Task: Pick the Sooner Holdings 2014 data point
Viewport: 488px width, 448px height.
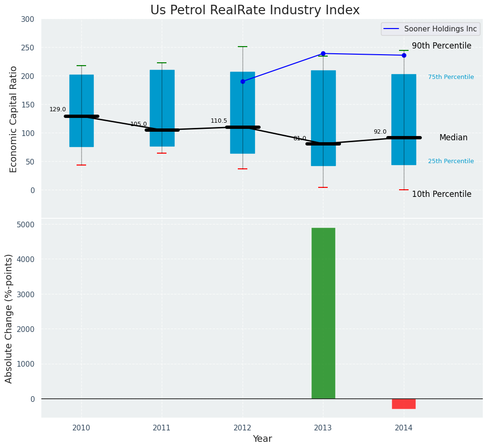Action: point(404,55)
